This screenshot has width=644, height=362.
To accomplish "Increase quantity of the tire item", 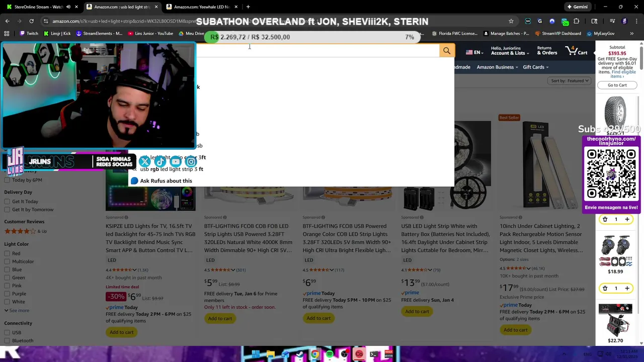I will click(x=627, y=219).
